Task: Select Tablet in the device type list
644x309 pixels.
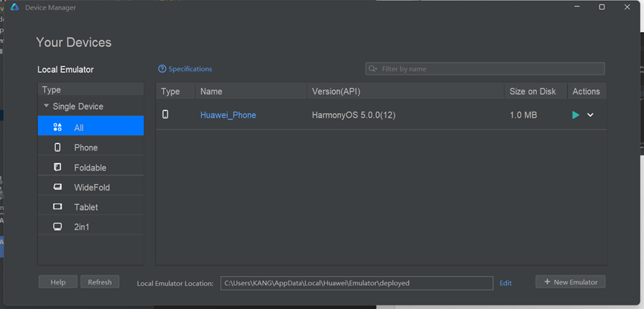Action: click(x=91, y=207)
